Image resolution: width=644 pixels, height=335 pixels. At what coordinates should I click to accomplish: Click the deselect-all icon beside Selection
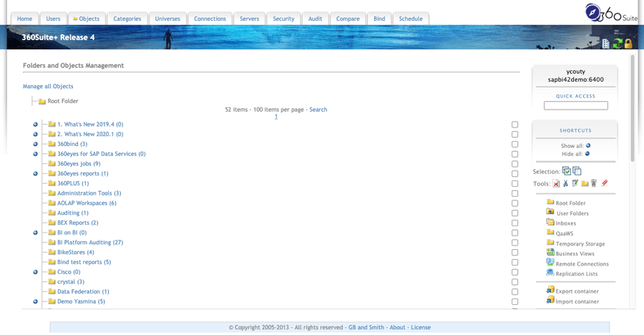pos(577,171)
